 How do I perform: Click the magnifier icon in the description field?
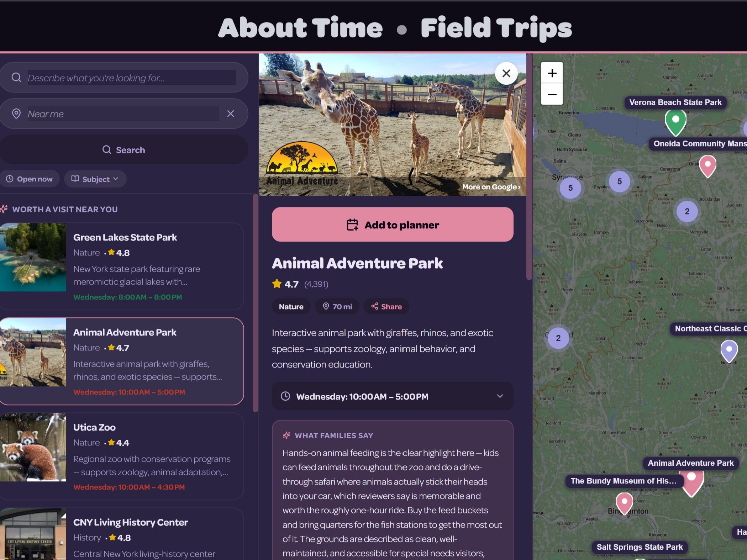[x=16, y=78]
